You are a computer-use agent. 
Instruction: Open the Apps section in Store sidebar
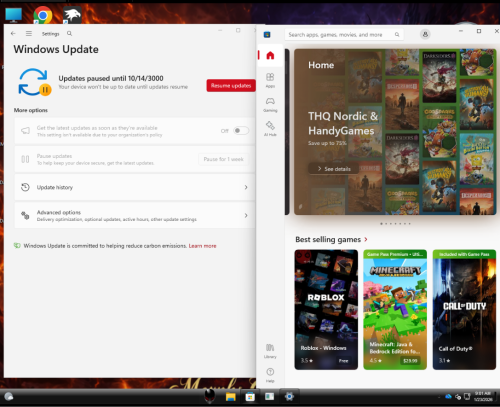coord(270,80)
